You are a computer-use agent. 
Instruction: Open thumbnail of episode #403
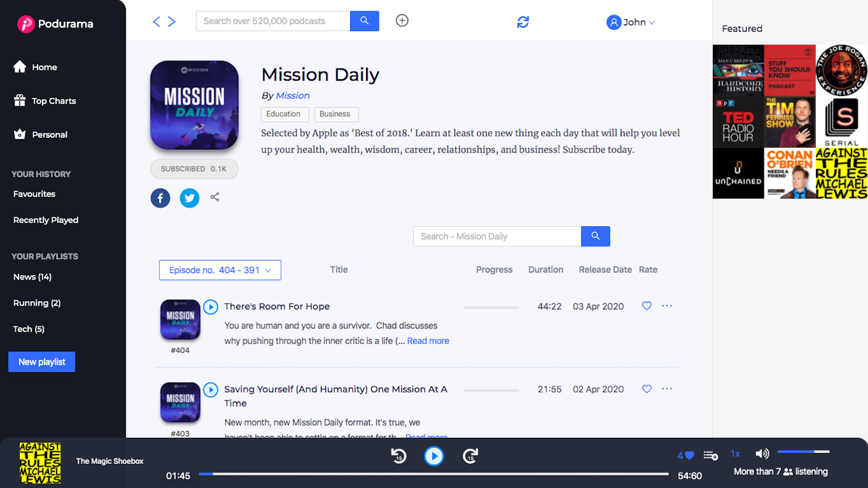180,402
